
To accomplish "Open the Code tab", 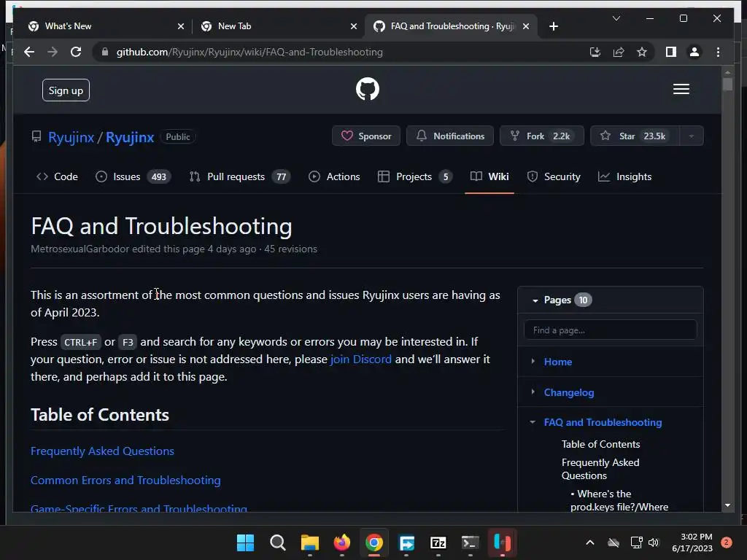I will click(57, 176).
